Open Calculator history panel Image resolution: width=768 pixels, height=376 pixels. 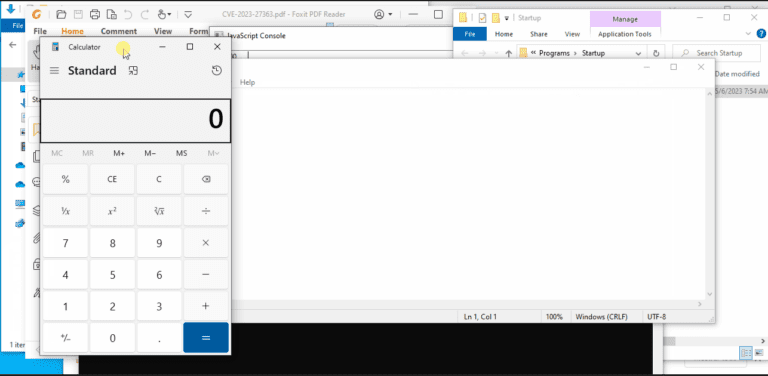(216, 70)
